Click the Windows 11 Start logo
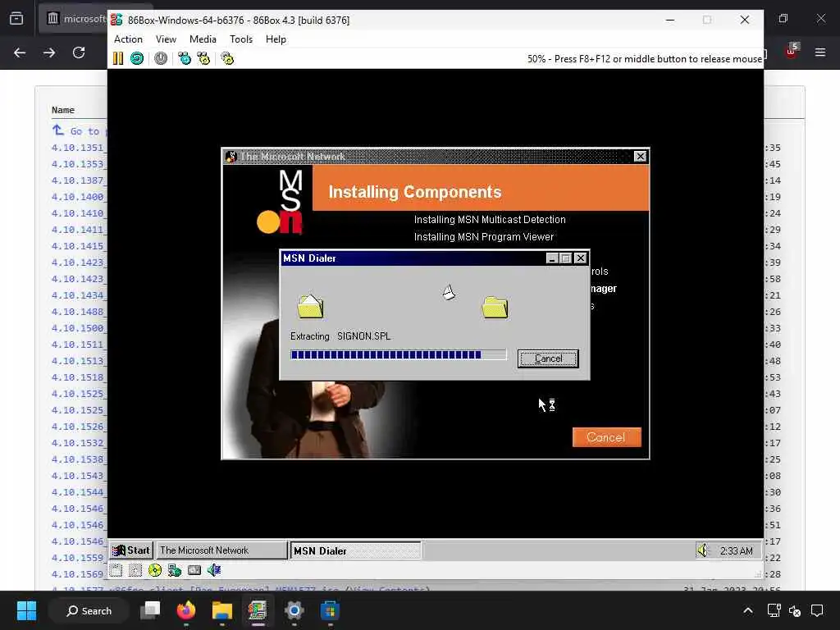Screen dimensions: 840x630 (x=26, y=610)
